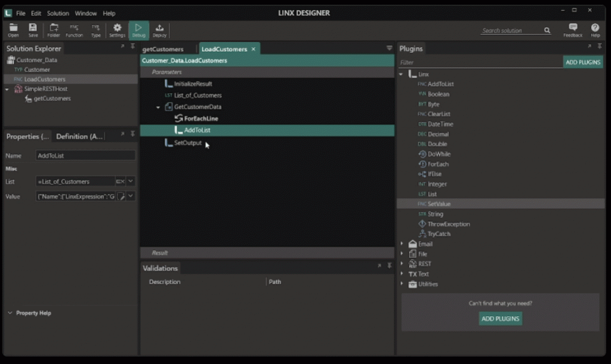Select the List_of_Customers item
611x364 pixels.
198,95
